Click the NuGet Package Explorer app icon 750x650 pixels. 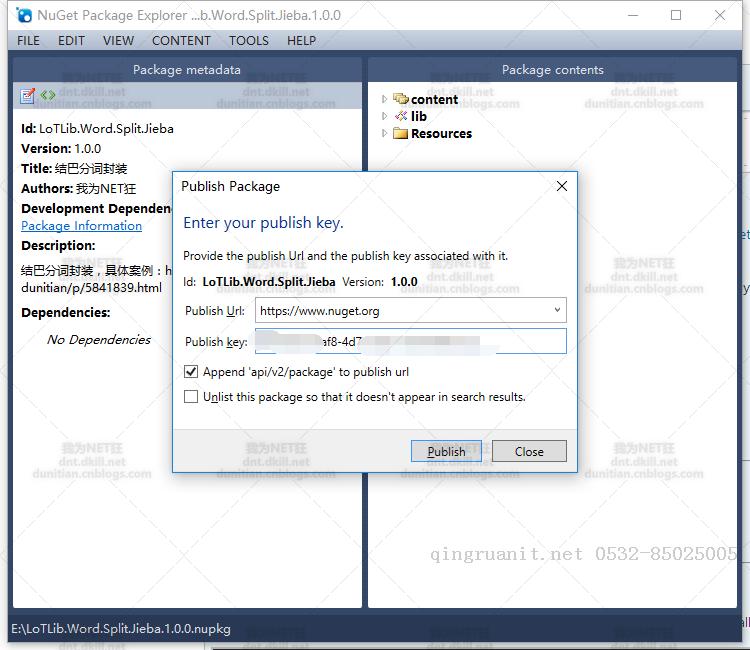coord(24,15)
